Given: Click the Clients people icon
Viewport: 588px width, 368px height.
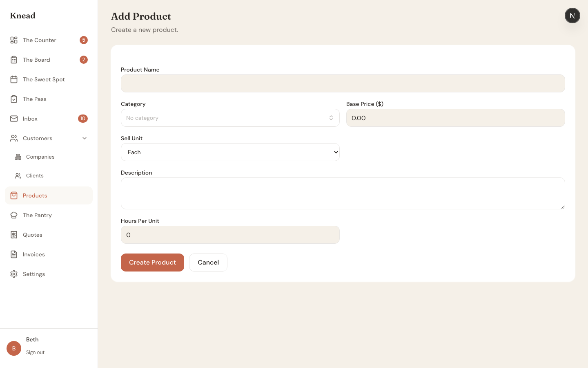Looking at the screenshot, I should coord(18,175).
